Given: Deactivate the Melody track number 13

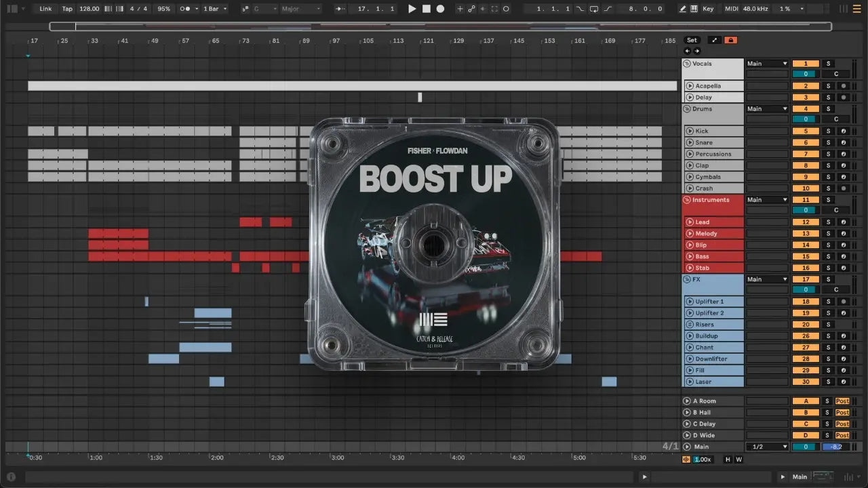Looking at the screenshot, I should [x=806, y=234].
